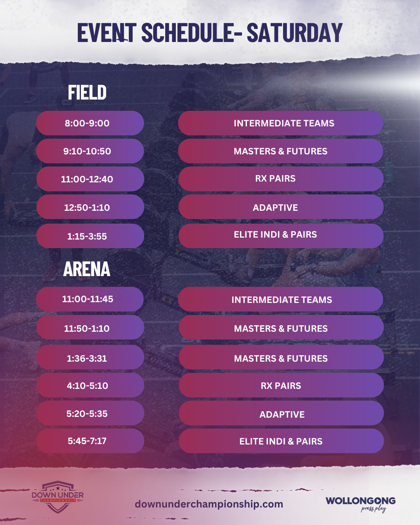Open the downunderchampionship.com website link
Image resolution: width=420 pixels, height=525 pixels.
pos(209,504)
